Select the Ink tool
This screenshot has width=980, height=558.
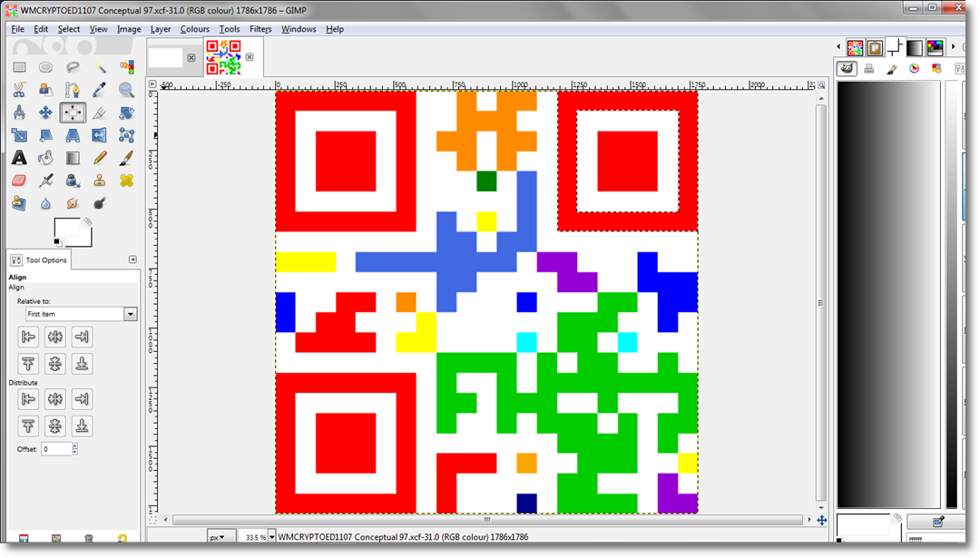click(73, 181)
